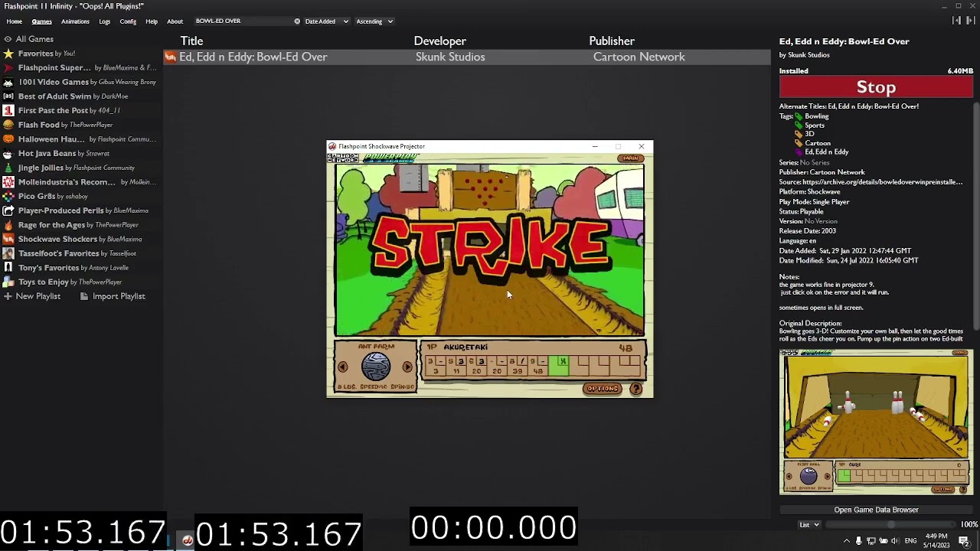
Task: Collapse the right sidebar using the arrow icon
Action: click(969, 21)
